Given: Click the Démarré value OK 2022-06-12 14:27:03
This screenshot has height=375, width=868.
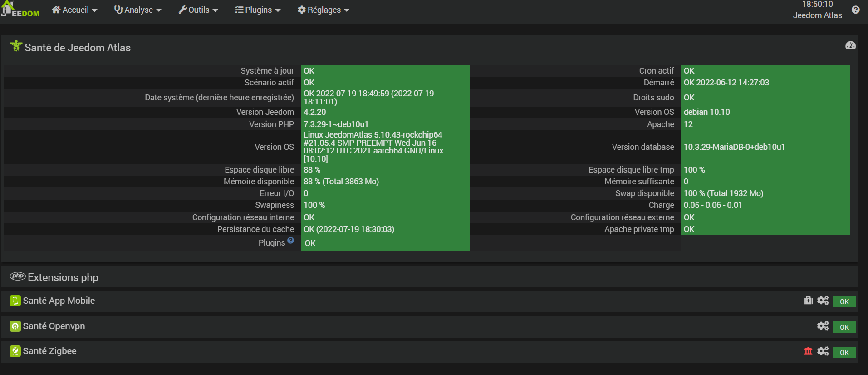Looking at the screenshot, I should tap(726, 83).
